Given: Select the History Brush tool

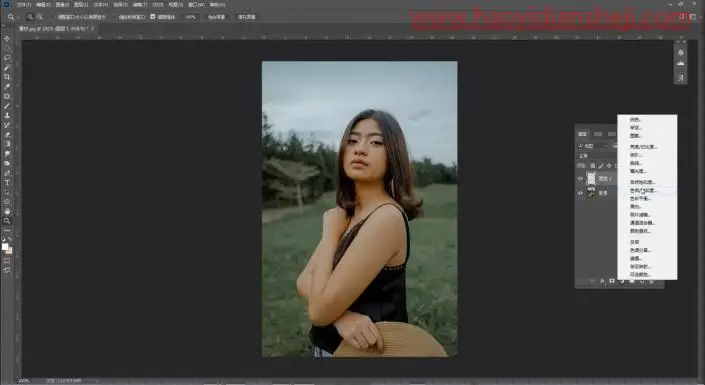Looking at the screenshot, I should [7, 125].
